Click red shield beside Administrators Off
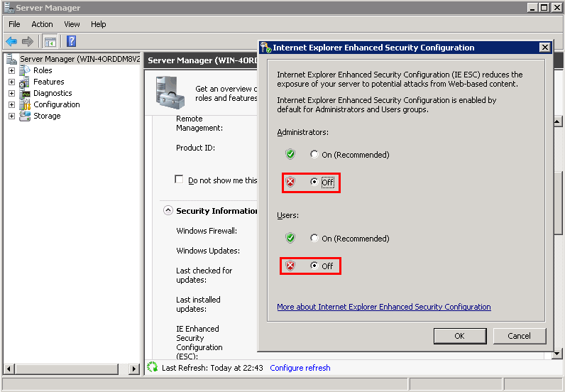The height and width of the screenshot is (392, 565). (x=290, y=182)
